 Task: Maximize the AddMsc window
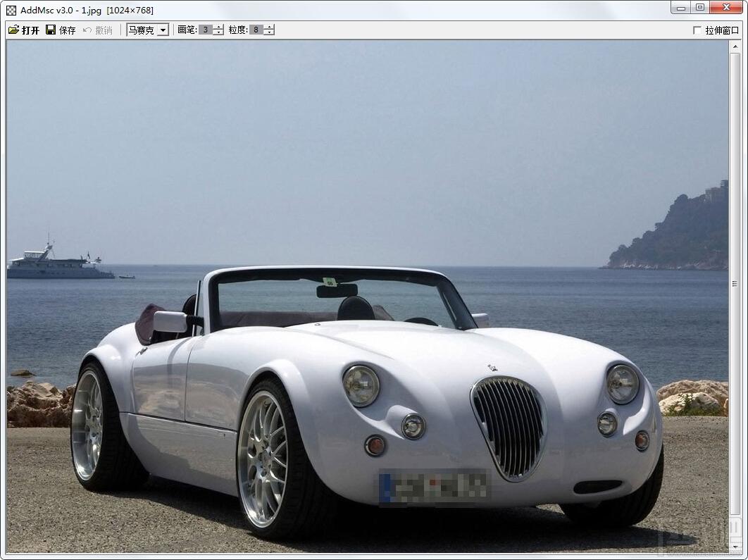point(700,8)
